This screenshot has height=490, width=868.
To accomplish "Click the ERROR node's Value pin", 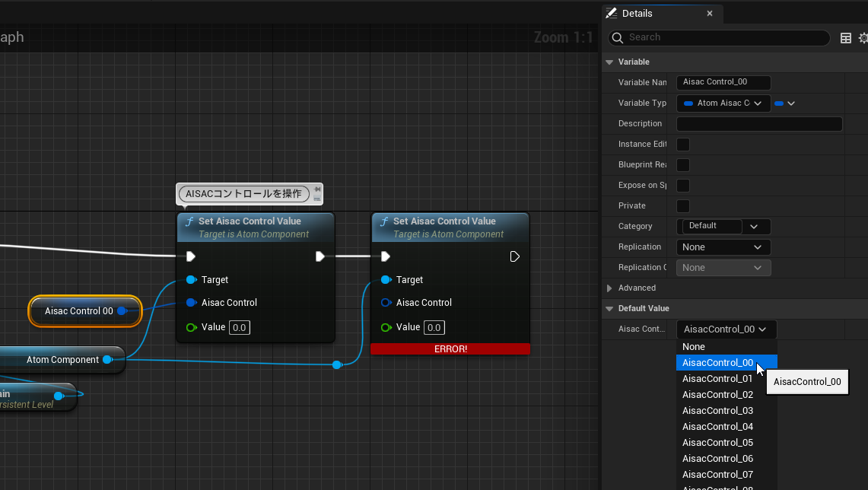I will (386, 327).
